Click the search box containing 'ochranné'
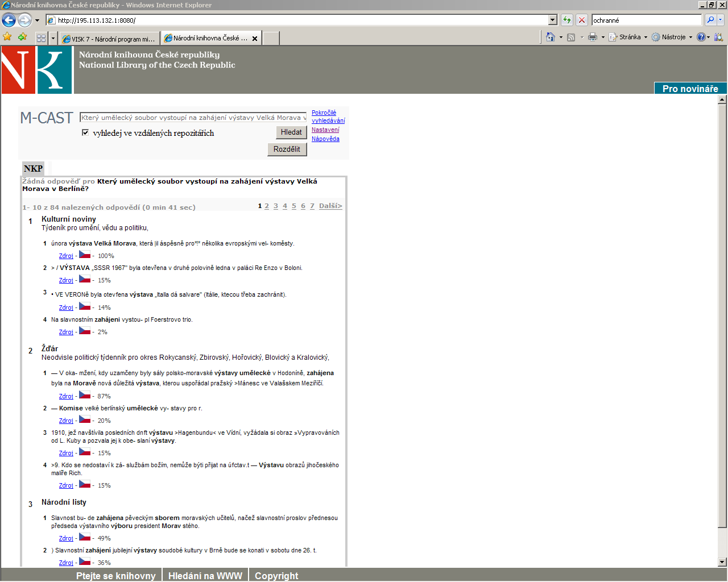728x582 pixels. [647, 20]
